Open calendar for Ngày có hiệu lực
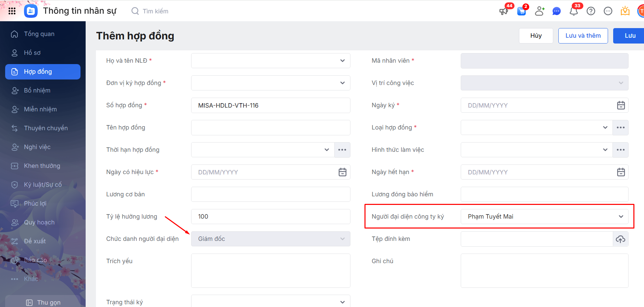Viewport: 644px width, 307px height. tap(342, 172)
